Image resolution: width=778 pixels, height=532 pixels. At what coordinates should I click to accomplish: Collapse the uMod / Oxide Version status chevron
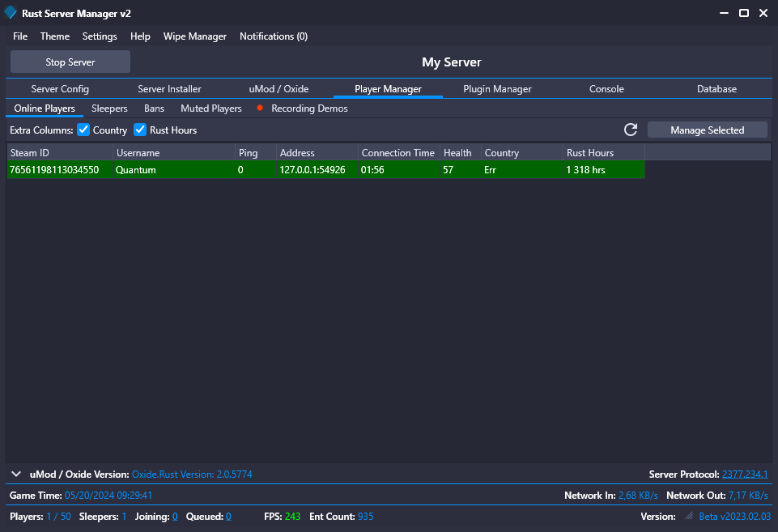pos(16,474)
